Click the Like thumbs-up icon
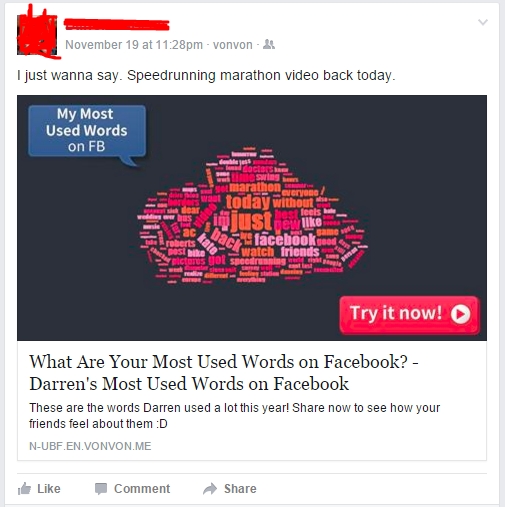The height and width of the screenshot is (507, 505). click(24, 489)
